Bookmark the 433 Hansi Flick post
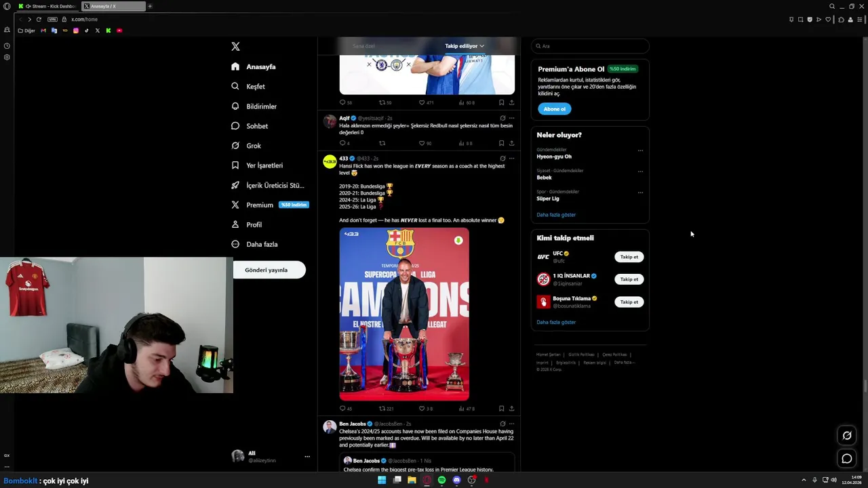The height and width of the screenshot is (488, 868). pos(501,409)
